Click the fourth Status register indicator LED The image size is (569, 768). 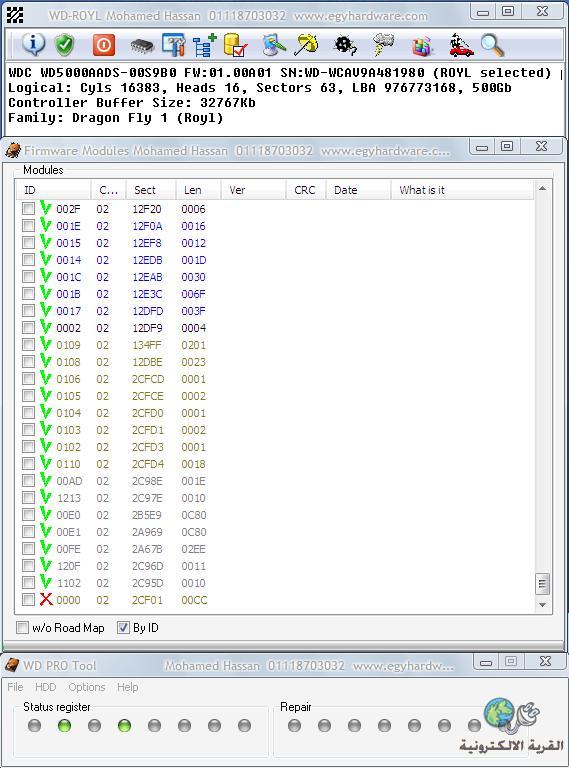(x=124, y=725)
